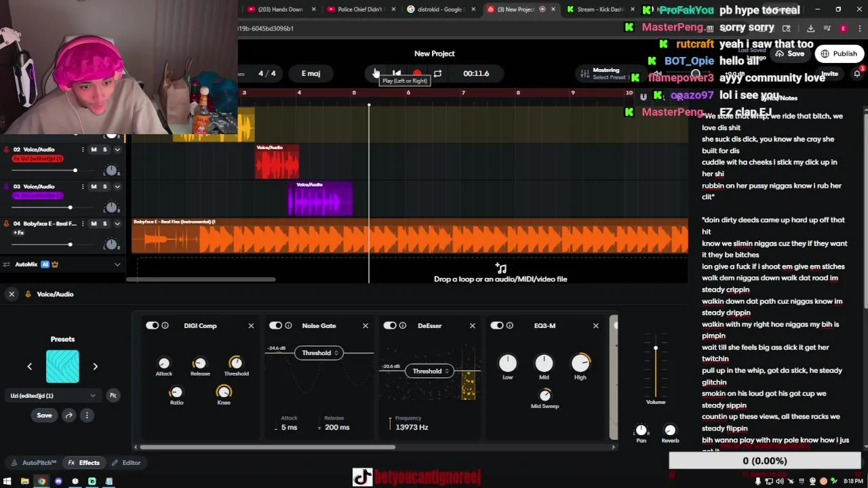Remove the Noise Gate effect

(x=366, y=326)
